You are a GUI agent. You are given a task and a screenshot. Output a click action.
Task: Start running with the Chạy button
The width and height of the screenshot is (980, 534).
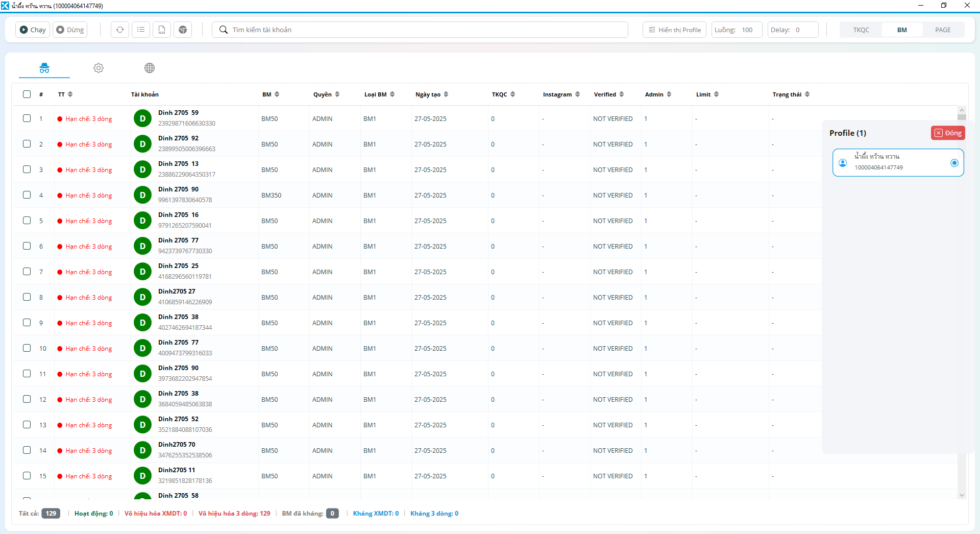pos(33,30)
